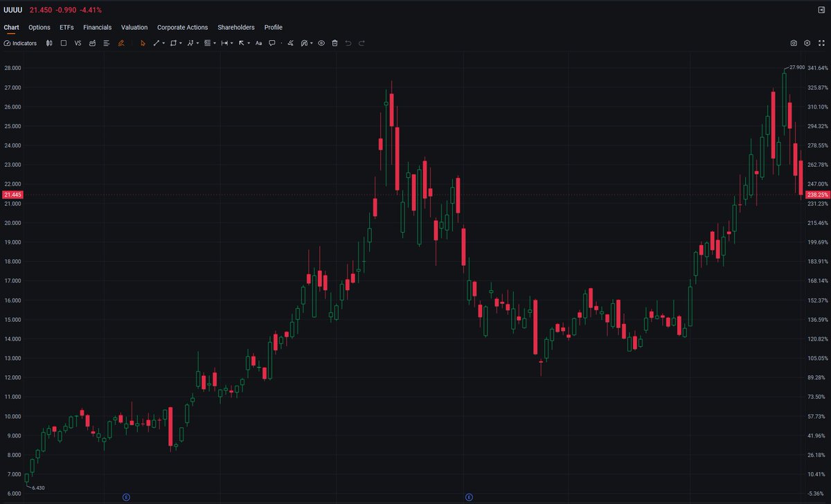The width and height of the screenshot is (831, 504).
Task: Select the trend line drawing tool
Action: click(156, 43)
